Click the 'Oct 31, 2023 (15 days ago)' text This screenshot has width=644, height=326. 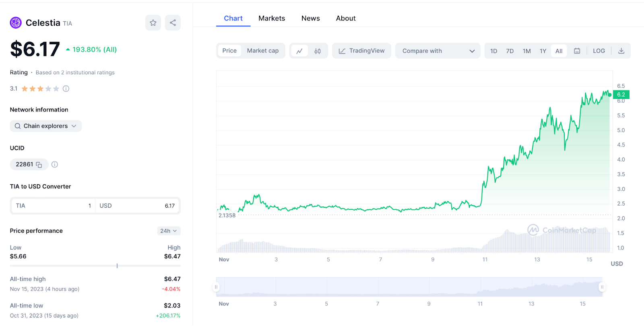pyautogui.click(x=44, y=316)
